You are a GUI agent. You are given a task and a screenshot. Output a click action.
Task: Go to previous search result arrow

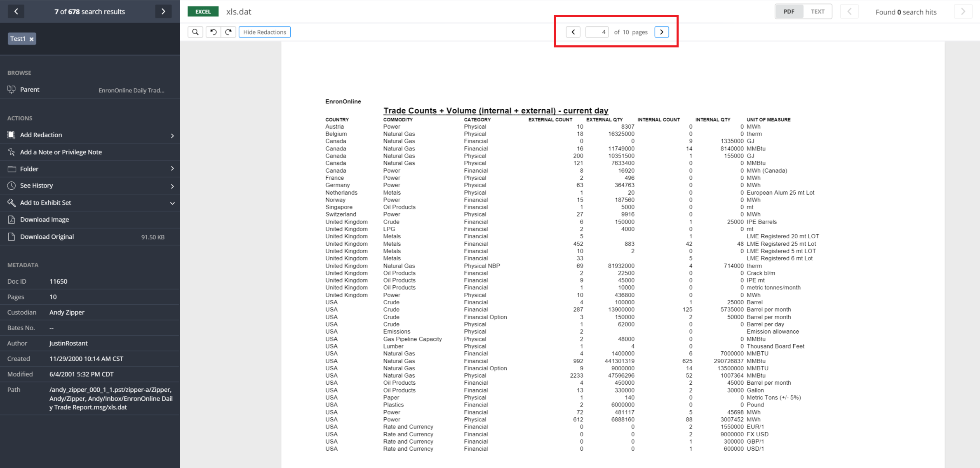(x=16, y=12)
